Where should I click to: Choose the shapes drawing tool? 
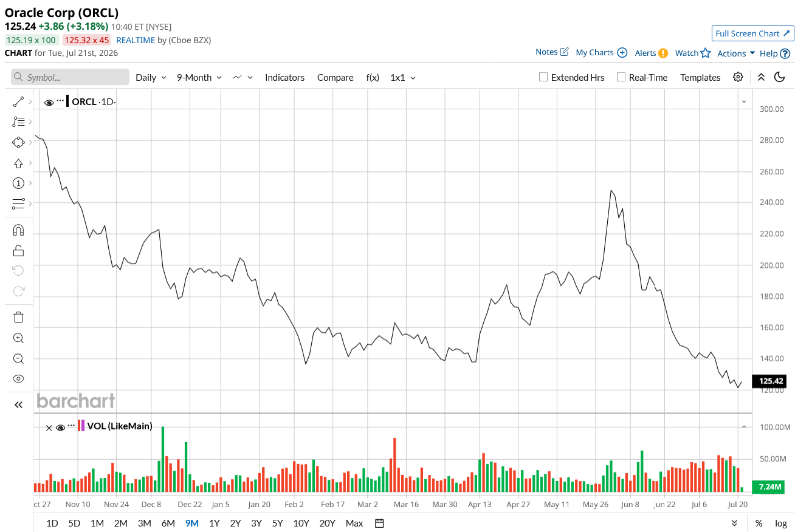[18, 143]
